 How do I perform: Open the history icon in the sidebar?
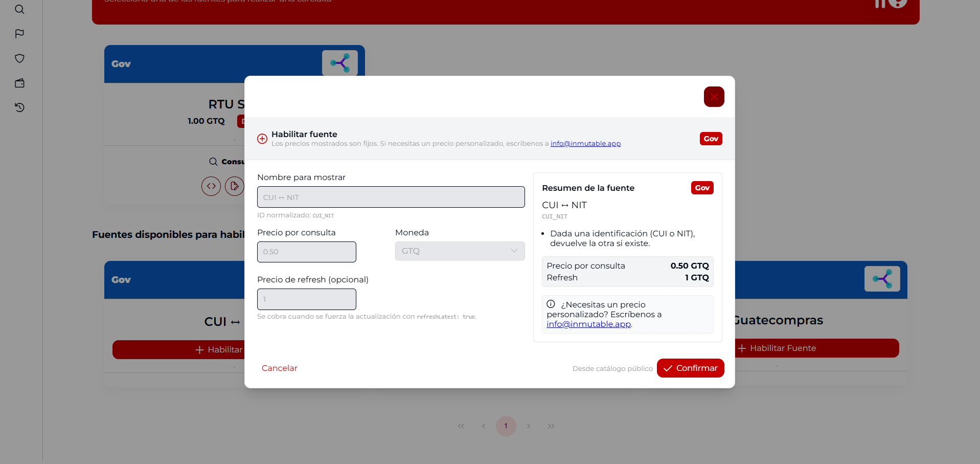[x=19, y=107]
